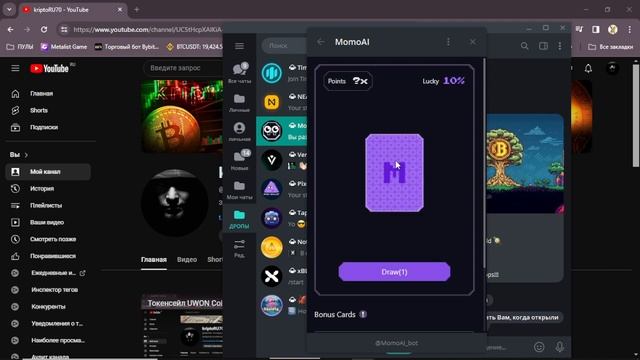Open the Токенсейл UWON video thumbnail
The image size is (640, 360).
182,327
